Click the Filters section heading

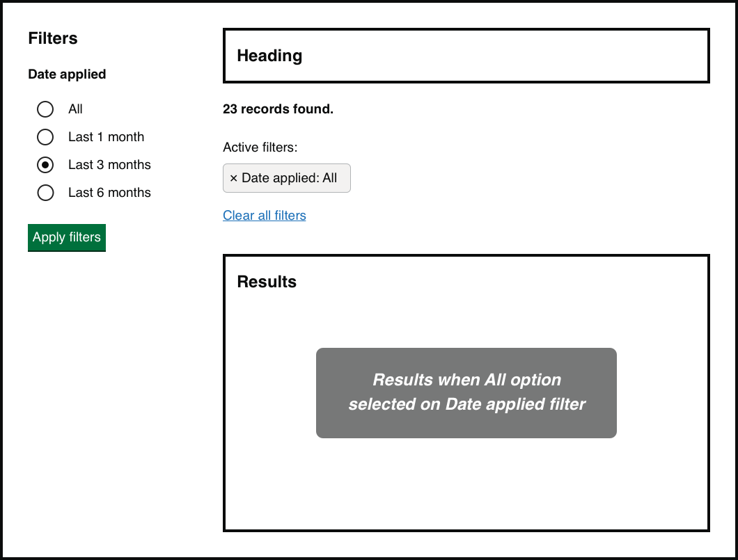coord(53,38)
